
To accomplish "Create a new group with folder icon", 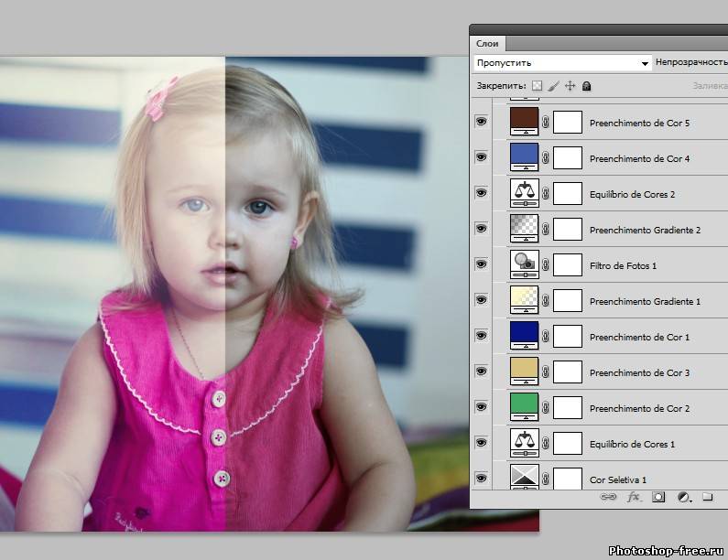I will click(707, 498).
